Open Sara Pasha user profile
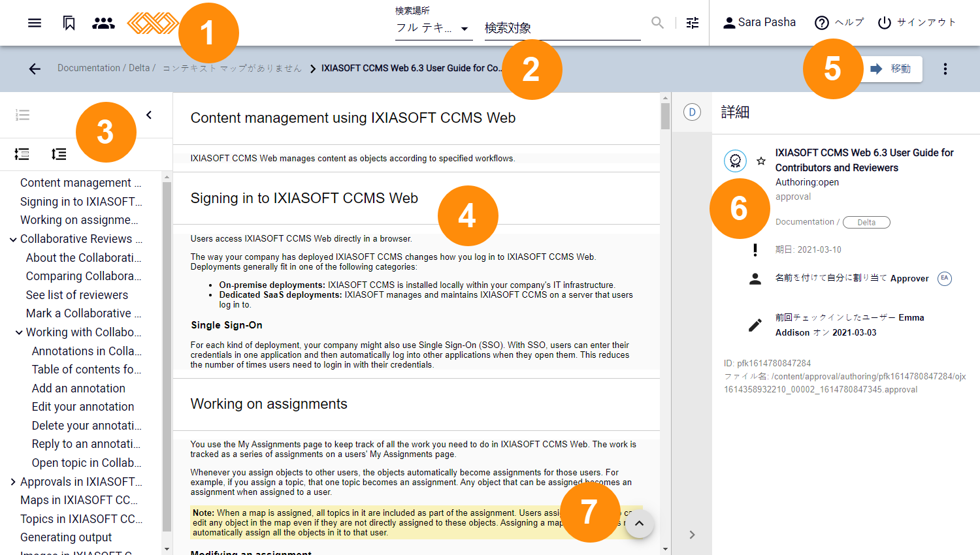This screenshot has width=980, height=555. click(759, 22)
